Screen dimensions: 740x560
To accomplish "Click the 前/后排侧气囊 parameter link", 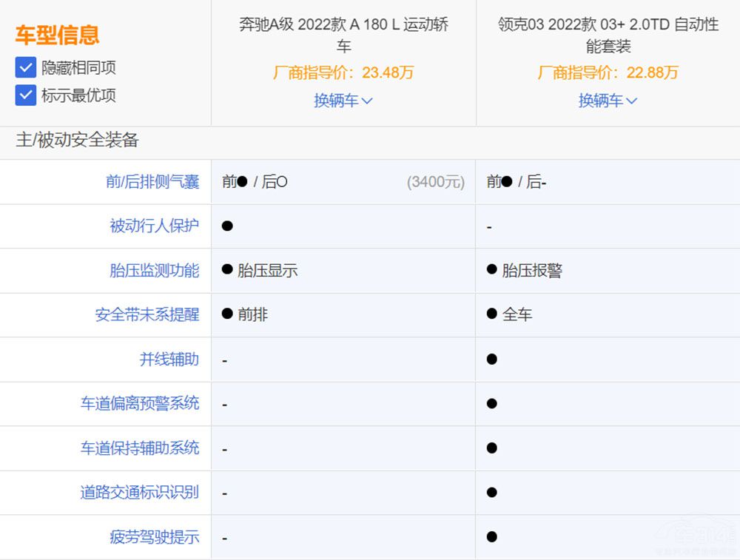I will point(152,182).
